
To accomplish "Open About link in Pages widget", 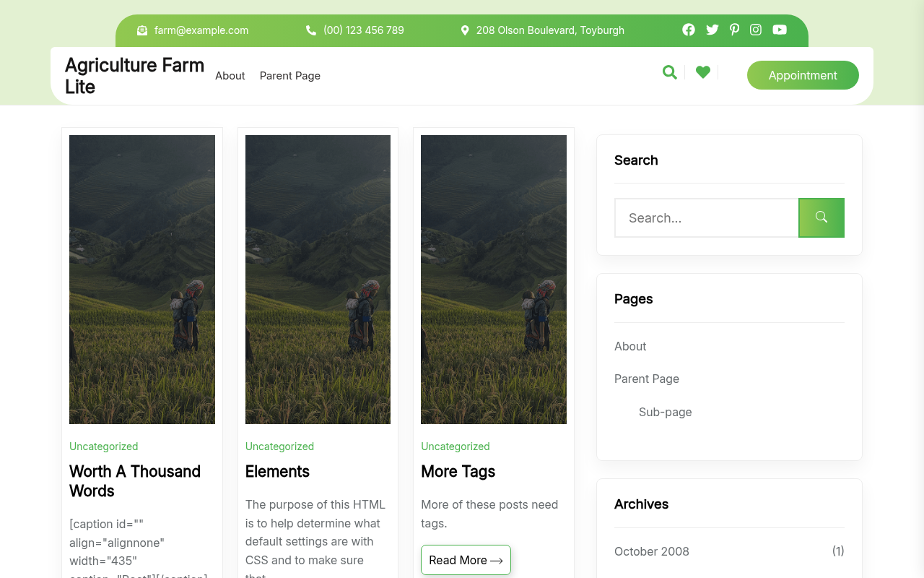I will pos(630,346).
